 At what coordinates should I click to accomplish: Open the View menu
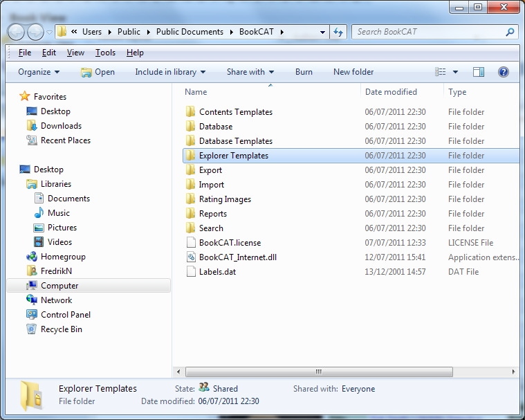[75, 53]
